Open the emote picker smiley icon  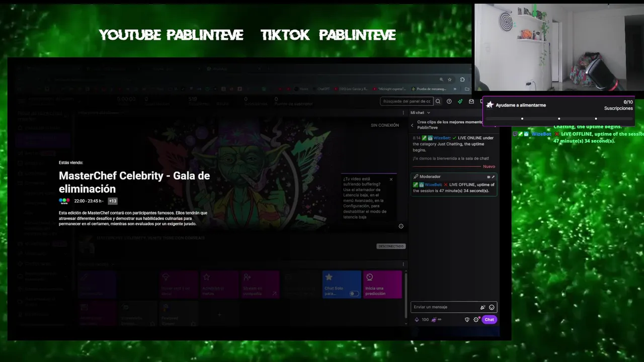tap(492, 307)
